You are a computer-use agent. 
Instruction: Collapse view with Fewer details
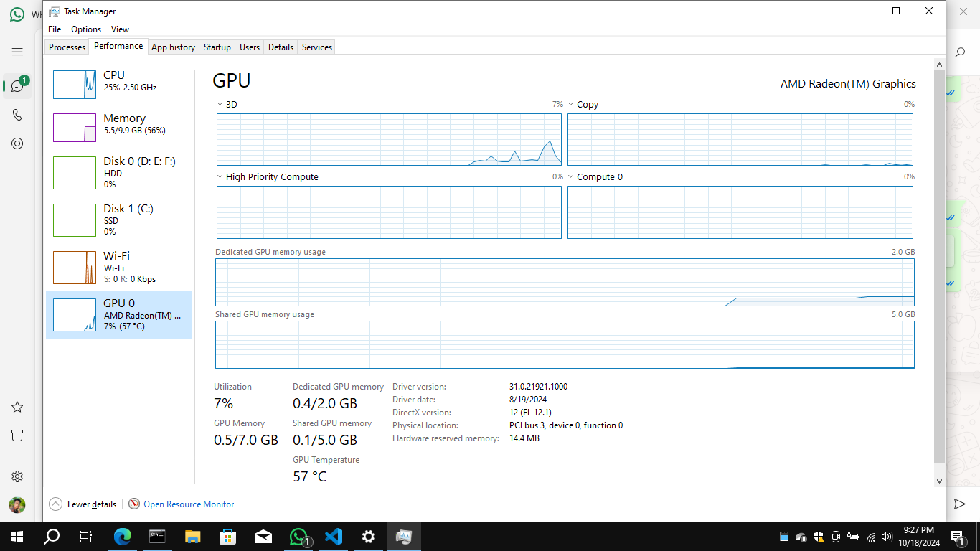coord(83,504)
